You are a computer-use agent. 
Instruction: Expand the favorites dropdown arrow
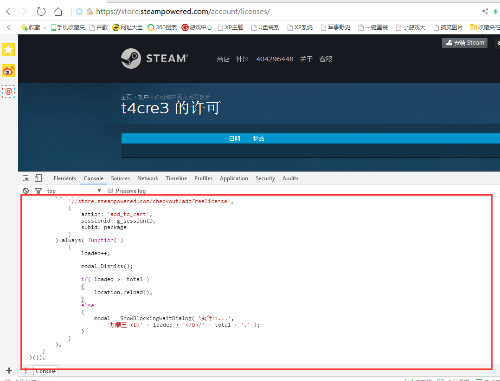(44, 28)
